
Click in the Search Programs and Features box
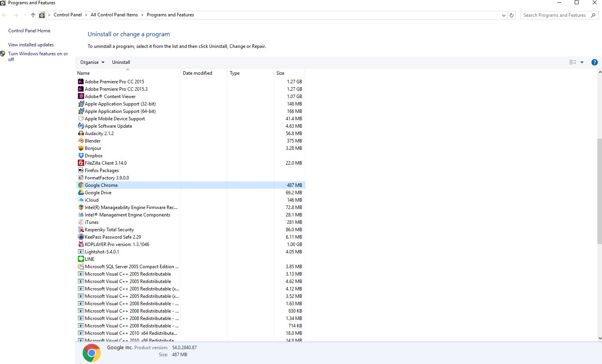554,15
